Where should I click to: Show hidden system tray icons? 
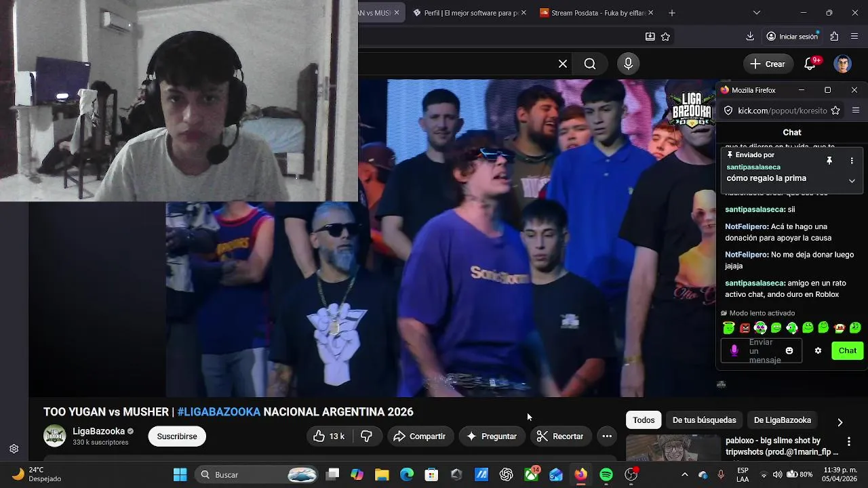(x=684, y=474)
